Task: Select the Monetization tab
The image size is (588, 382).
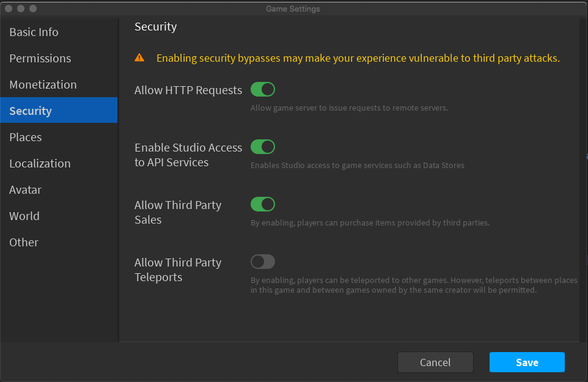Action: (x=43, y=85)
